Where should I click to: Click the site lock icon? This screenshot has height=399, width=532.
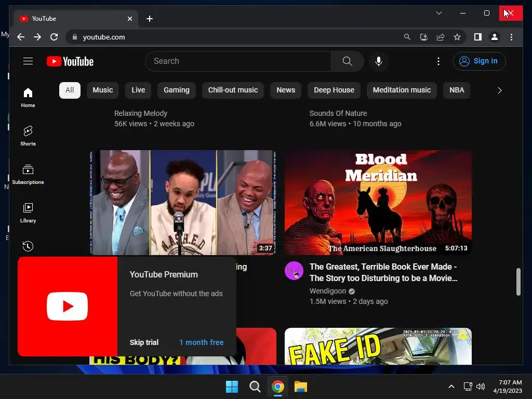75,37
